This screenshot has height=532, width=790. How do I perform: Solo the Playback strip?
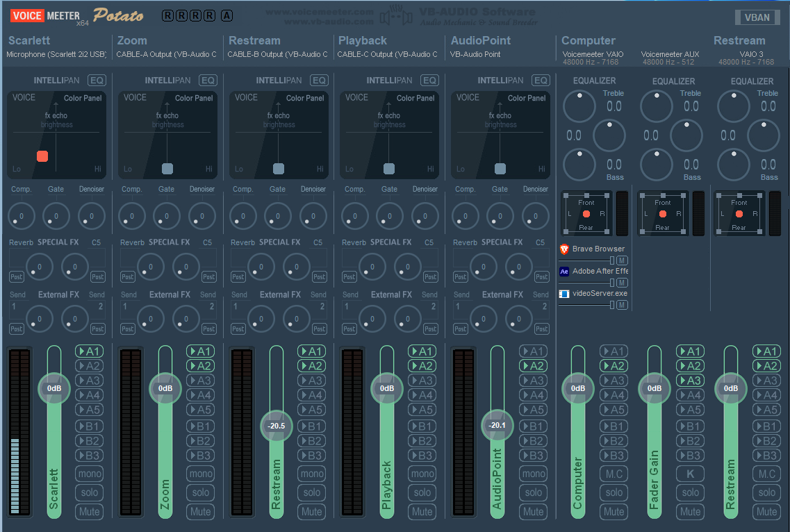tap(422, 492)
